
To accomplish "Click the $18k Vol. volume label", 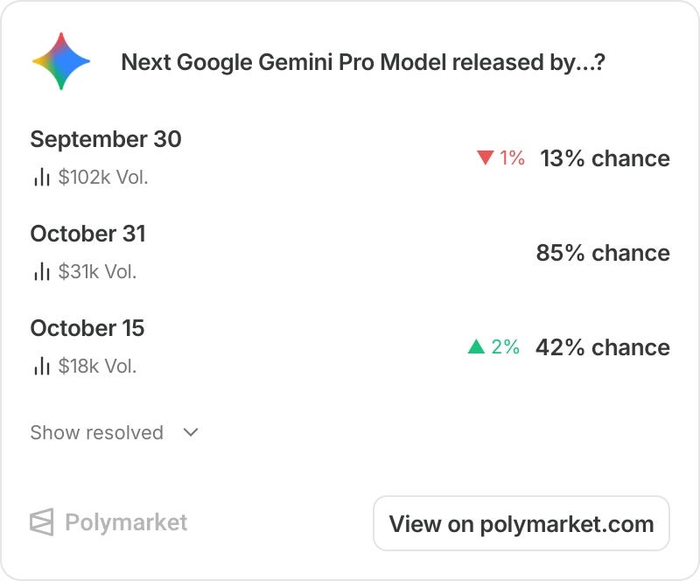I will pyautogui.click(x=97, y=366).
